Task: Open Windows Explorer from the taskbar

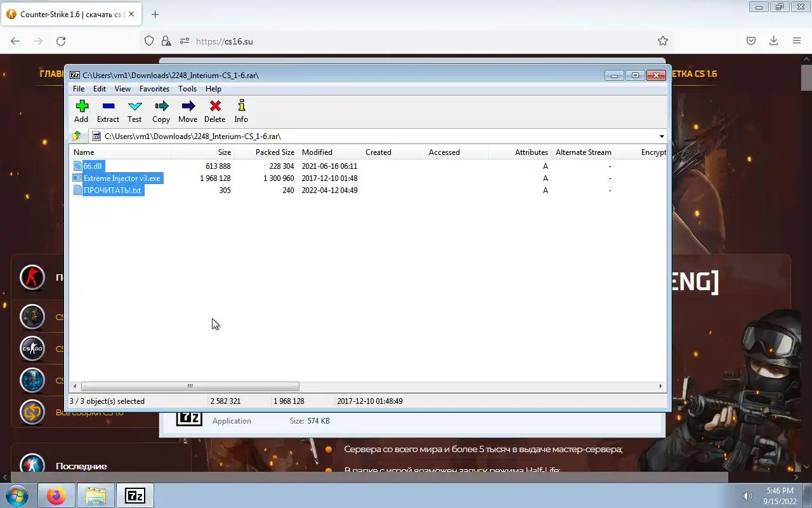Action: (96, 495)
